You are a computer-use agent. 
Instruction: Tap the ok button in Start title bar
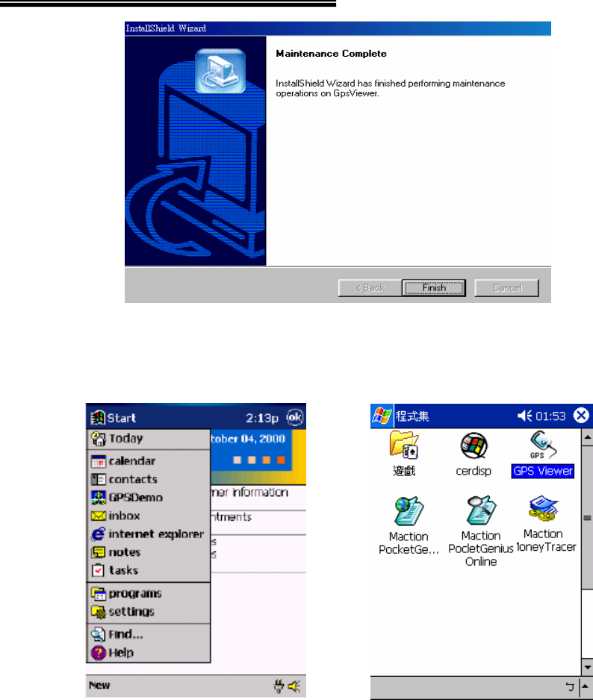point(294,417)
